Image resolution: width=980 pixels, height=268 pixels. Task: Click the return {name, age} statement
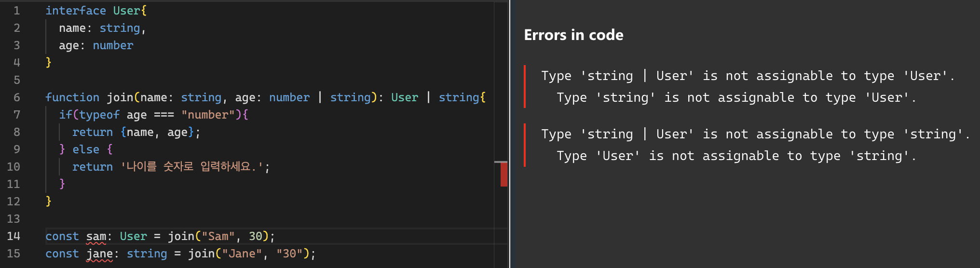click(136, 132)
